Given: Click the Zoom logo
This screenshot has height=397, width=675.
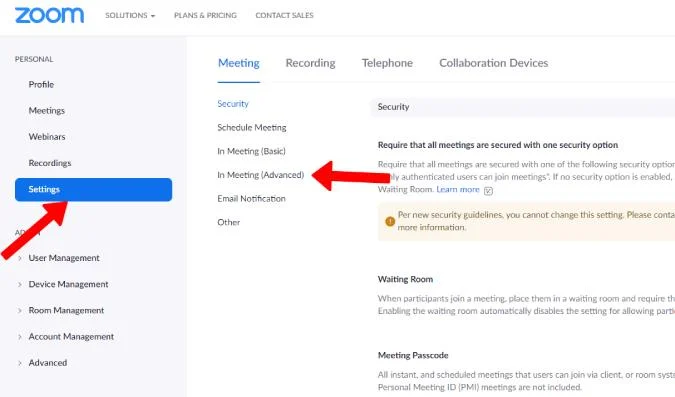Looking at the screenshot, I should 50,16.
